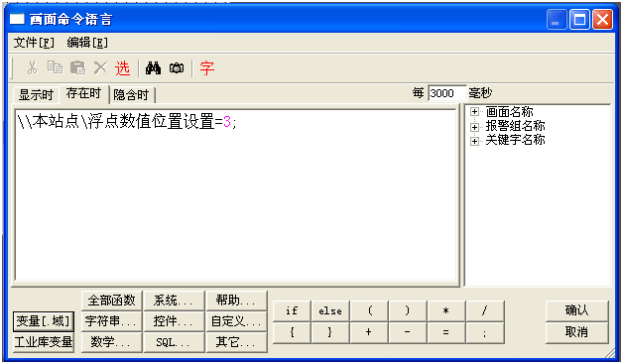
Task: Click the 变量[.域] button
Action: [x=44, y=321]
